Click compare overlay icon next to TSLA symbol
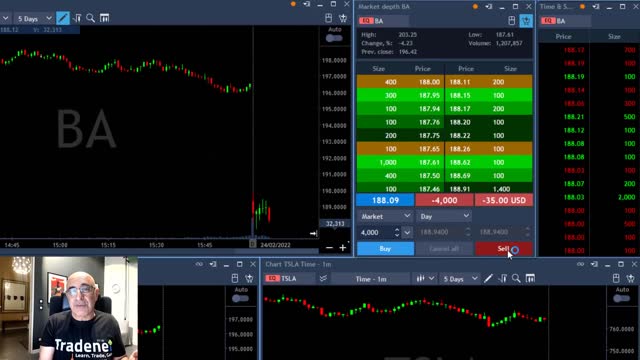The image size is (640, 360). [x=323, y=278]
